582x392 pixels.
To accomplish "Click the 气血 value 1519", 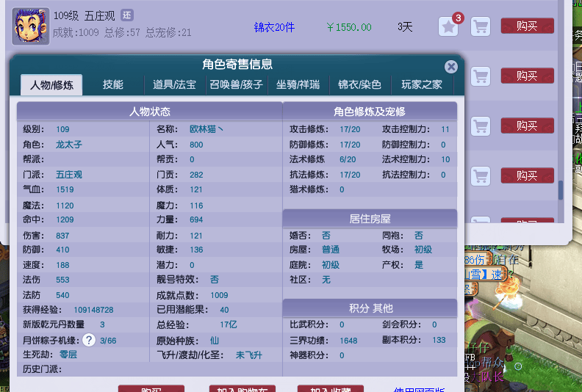I will [x=65, y=189].
